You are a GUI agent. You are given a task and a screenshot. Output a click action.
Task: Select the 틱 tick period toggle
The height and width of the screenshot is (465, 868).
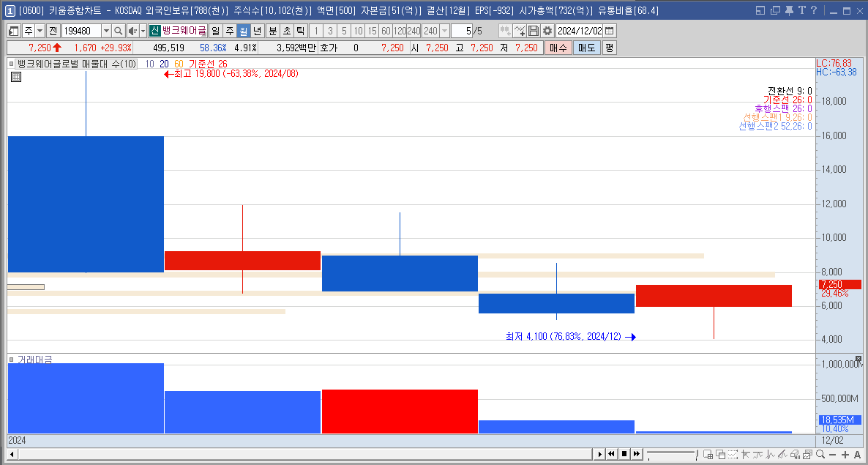pyautogui.click(x=300, y=31)
